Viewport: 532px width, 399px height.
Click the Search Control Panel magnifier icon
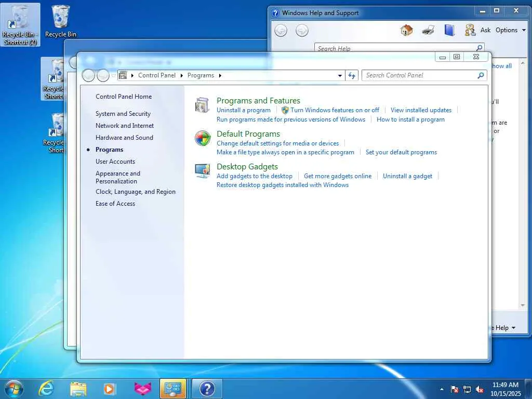pyautogui.click(x=481, y=75)
